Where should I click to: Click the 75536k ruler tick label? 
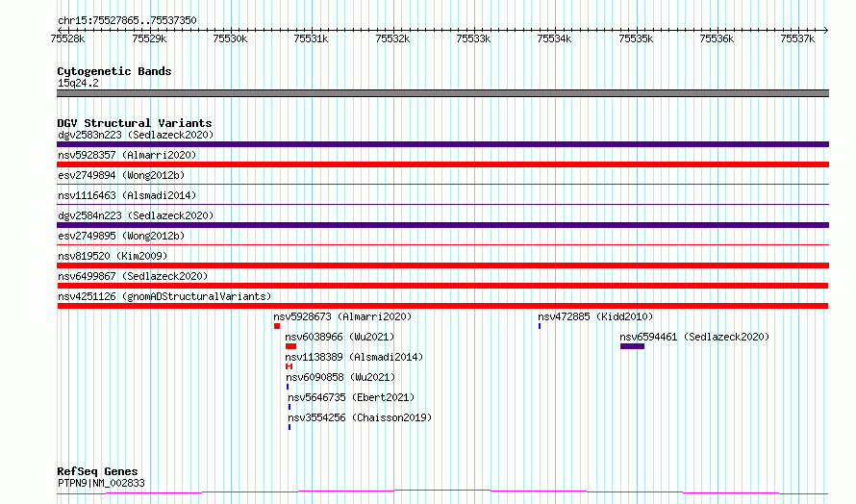(717, 38)
